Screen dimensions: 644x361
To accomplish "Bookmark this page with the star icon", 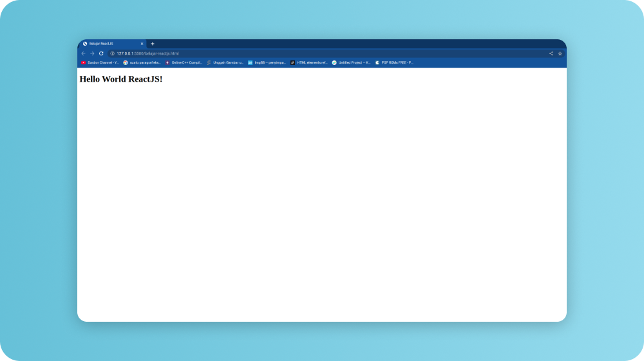I will 560,53.
